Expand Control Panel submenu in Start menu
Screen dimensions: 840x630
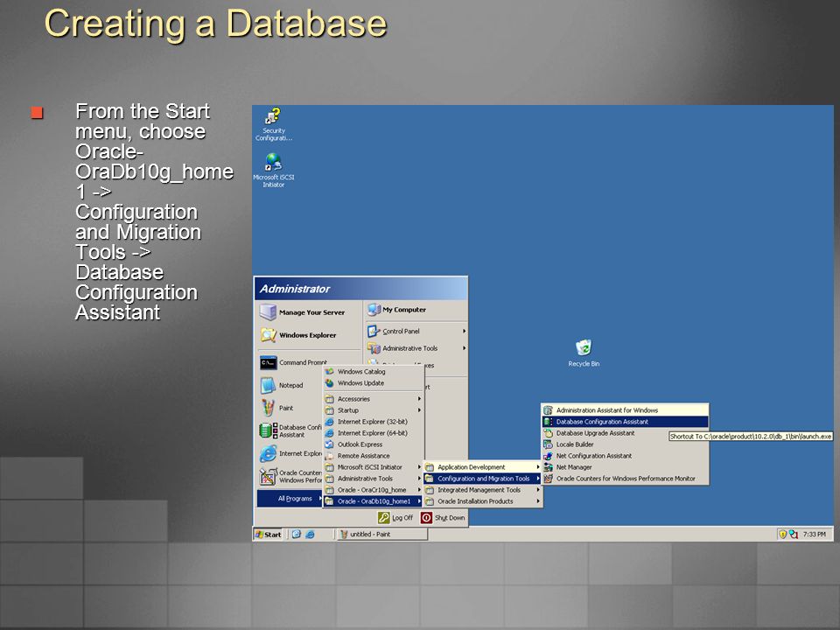tap(416, 331)
